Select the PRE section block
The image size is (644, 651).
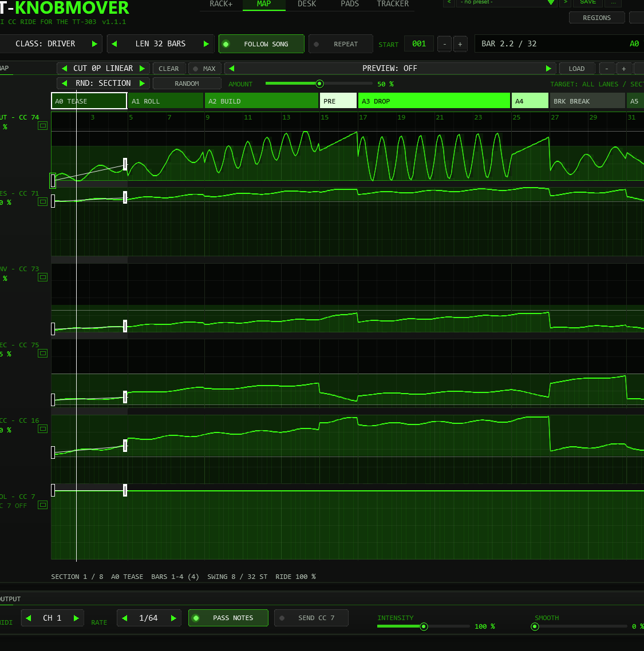[x=338, y=101]
